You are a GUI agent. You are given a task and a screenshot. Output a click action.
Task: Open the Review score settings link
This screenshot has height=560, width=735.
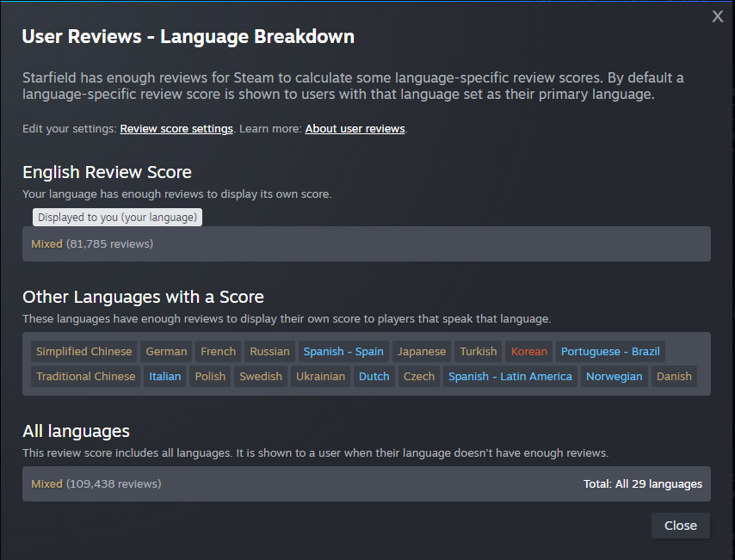(176, 129)
